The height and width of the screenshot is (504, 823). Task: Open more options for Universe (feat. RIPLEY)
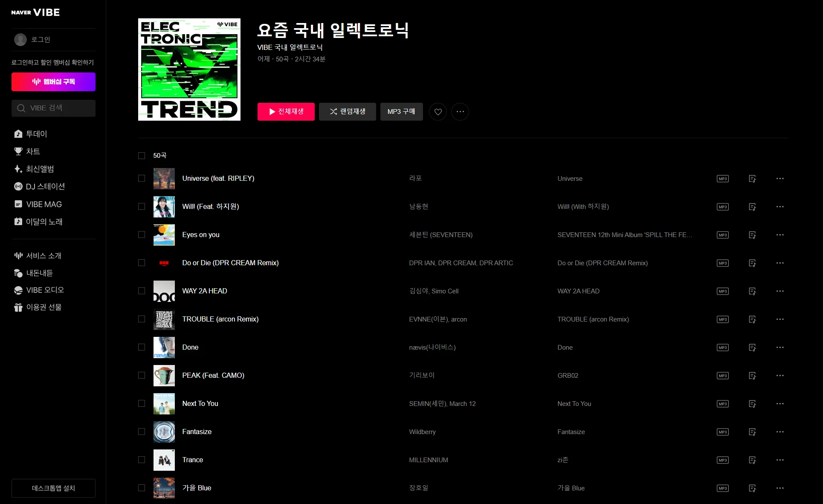pyautogui.click(x=780, y=179)
